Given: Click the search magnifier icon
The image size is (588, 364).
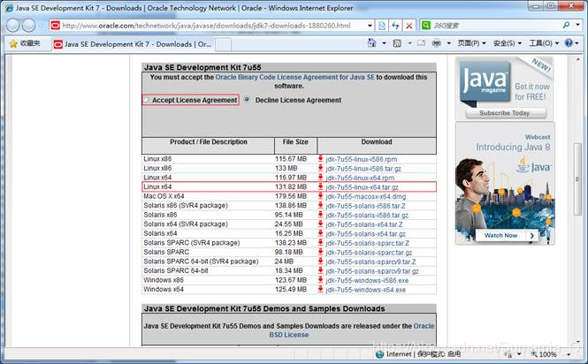Looking at the screenshot, I should pyautogui.click(x=566, y=25).
